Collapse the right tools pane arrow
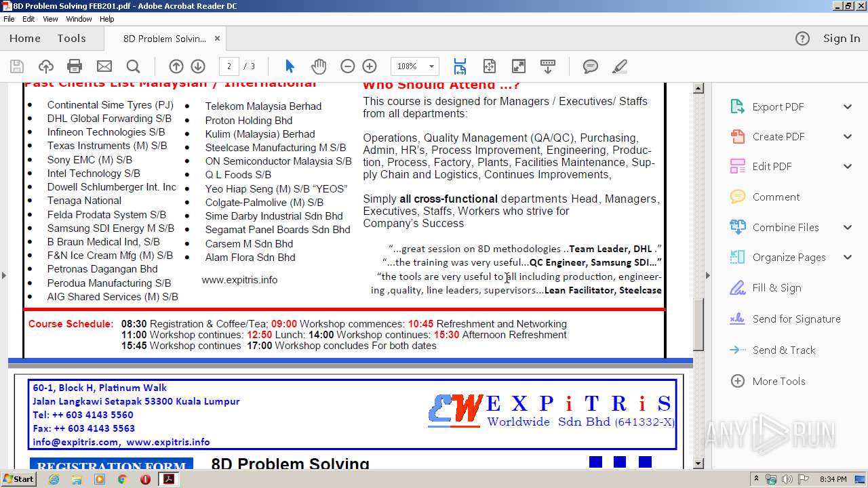Viewport: 868px width, 488px height. (707, 275)
